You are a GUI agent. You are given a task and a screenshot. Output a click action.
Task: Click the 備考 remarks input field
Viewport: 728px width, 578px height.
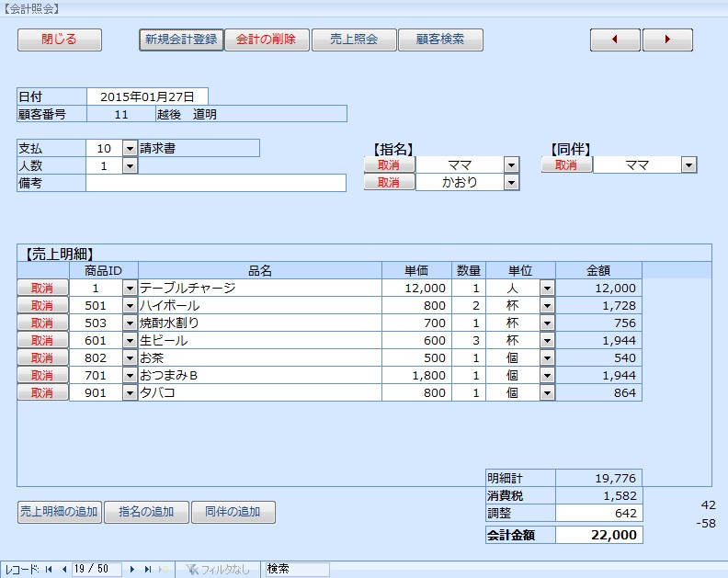[216, 183]
